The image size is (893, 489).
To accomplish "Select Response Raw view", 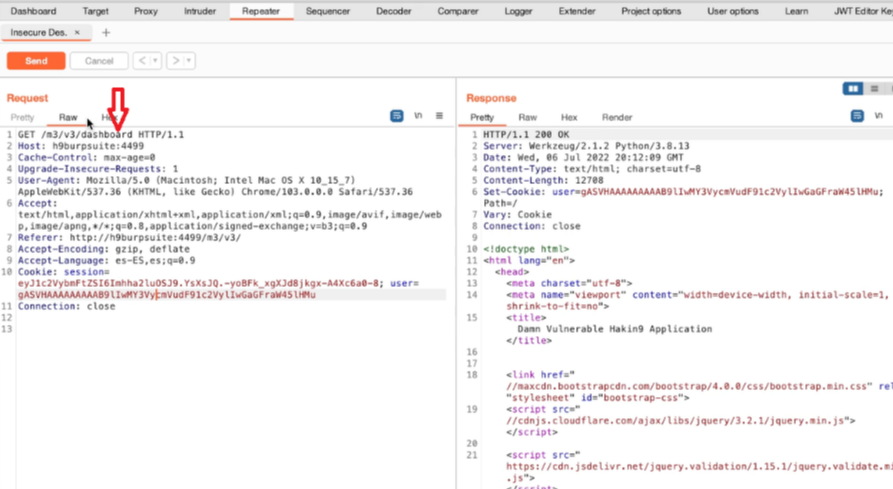I will pos(527,117).
